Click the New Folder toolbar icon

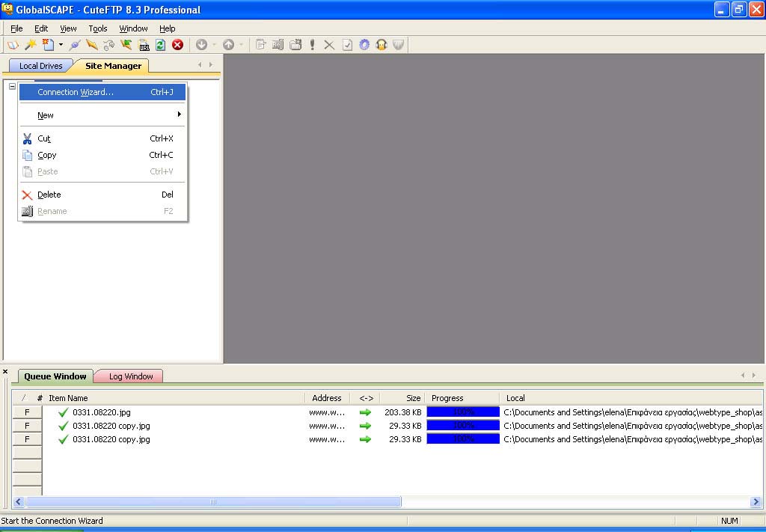[295, 45]
